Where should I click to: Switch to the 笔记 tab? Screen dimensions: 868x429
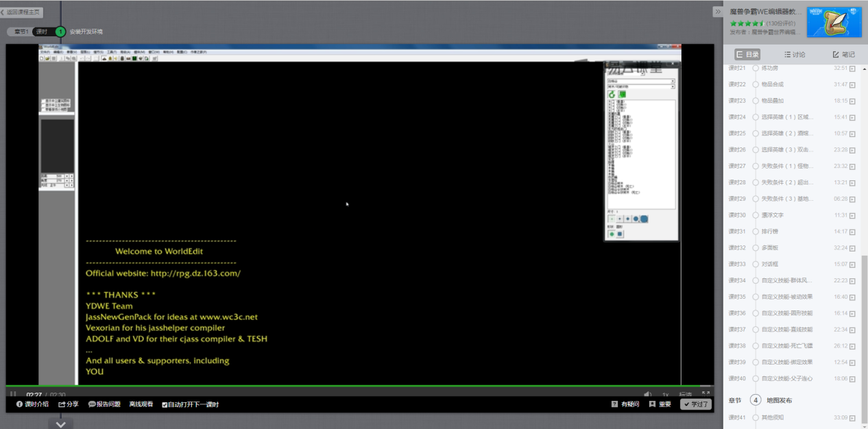click(843, 54)
